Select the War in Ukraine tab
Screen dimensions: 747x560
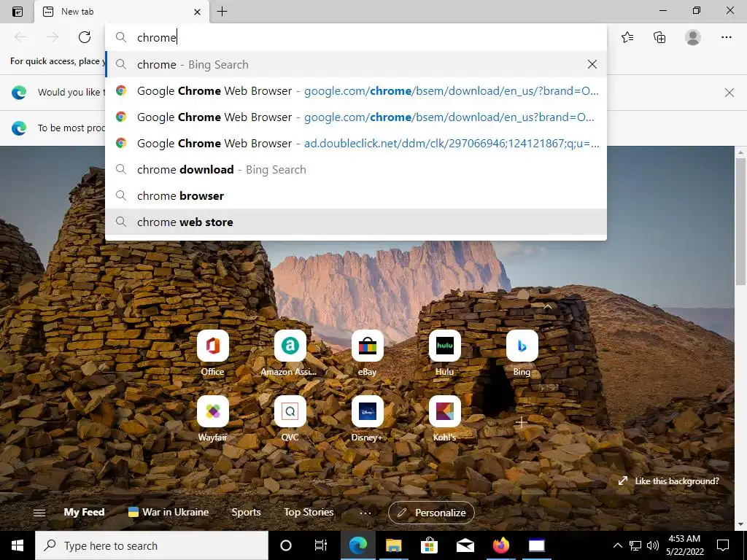pyautogui.click(x=169, y=512)
